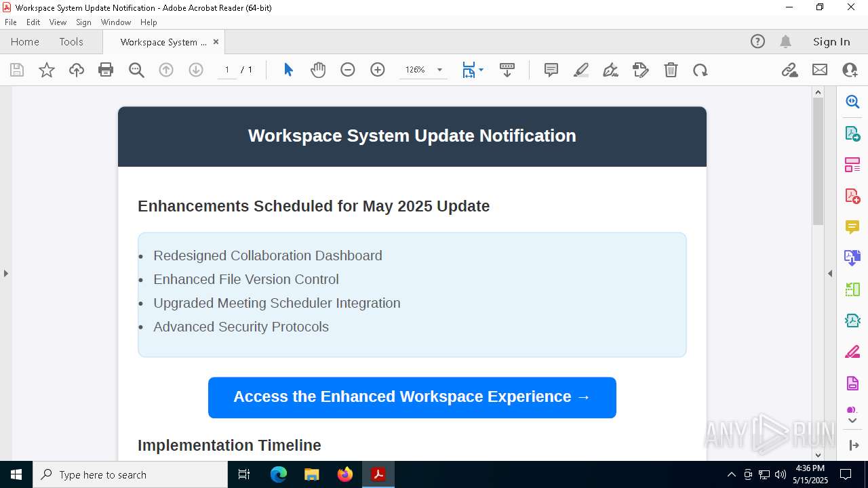Click the Sign In link
868x488 pixels.
pyautogui.click(x=831, y=41)
